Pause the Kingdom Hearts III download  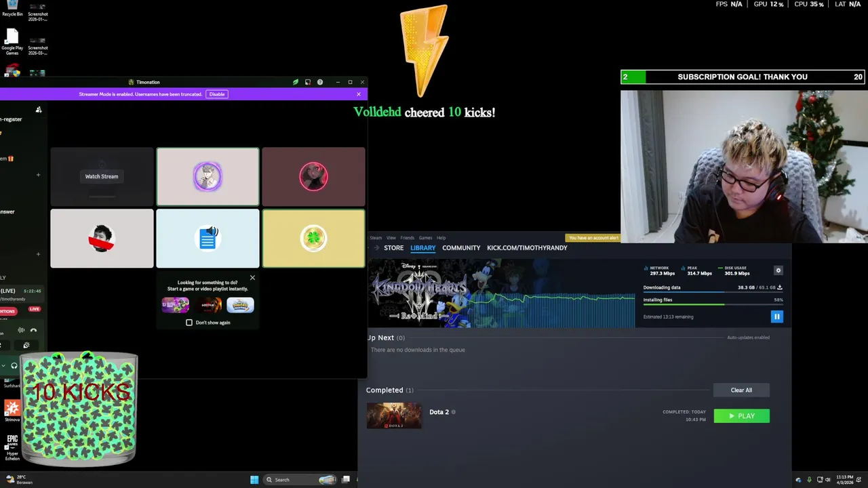(x=777, y=317)
